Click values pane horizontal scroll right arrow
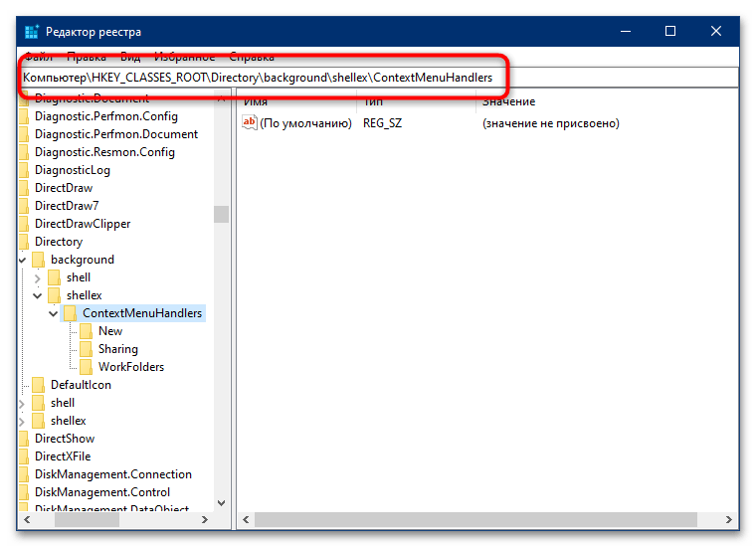This screenshot has width=756, height=547. click(729, 520)
